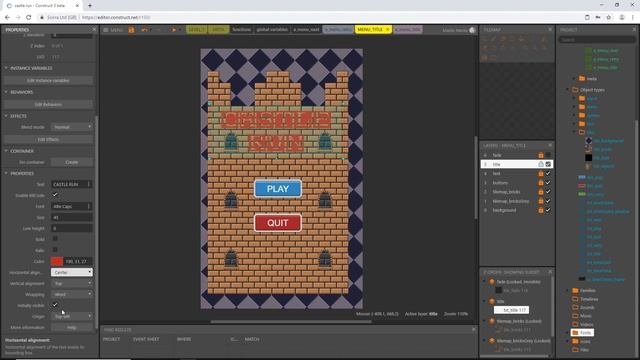This screenshot has height=360, width=640.
Task: Click the PLAY button on the layout
Action: (x=278, y=189)
